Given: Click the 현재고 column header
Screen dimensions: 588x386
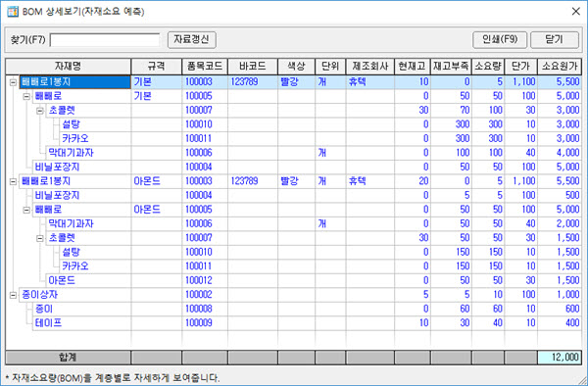Looking at the screenshot, I should pos(413,67).
